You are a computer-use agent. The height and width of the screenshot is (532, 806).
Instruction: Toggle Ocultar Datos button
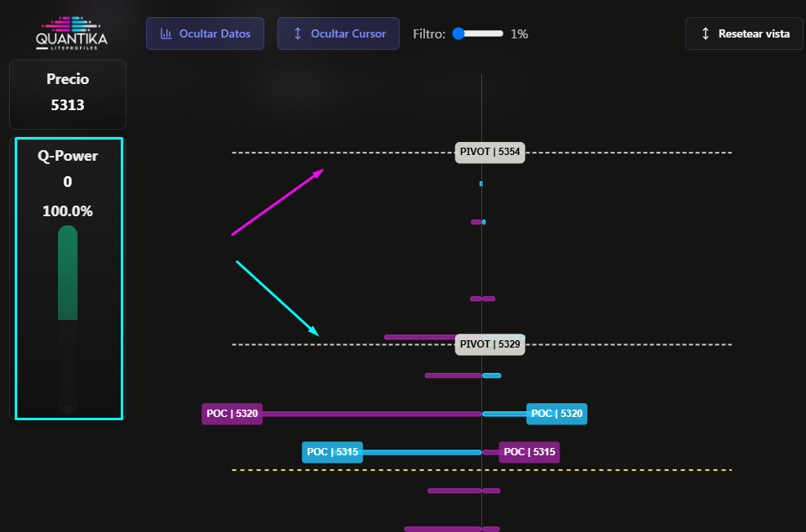pos(205,34)
